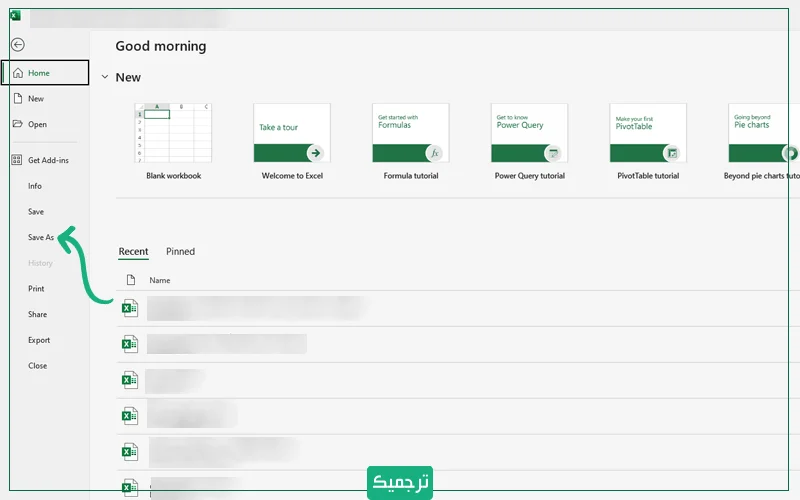
Task: Click the query icon on Power Query template
Action: 553,153
